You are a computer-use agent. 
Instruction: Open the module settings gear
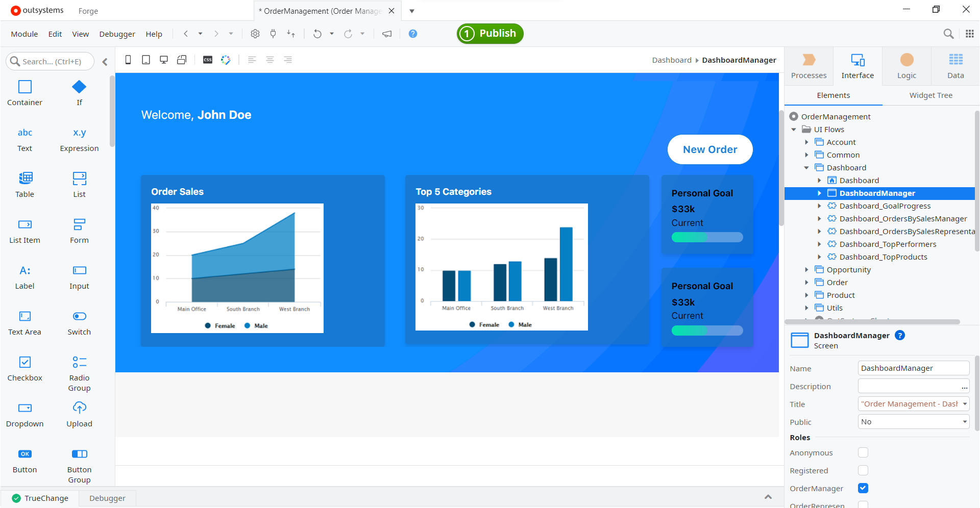point(255,34)
